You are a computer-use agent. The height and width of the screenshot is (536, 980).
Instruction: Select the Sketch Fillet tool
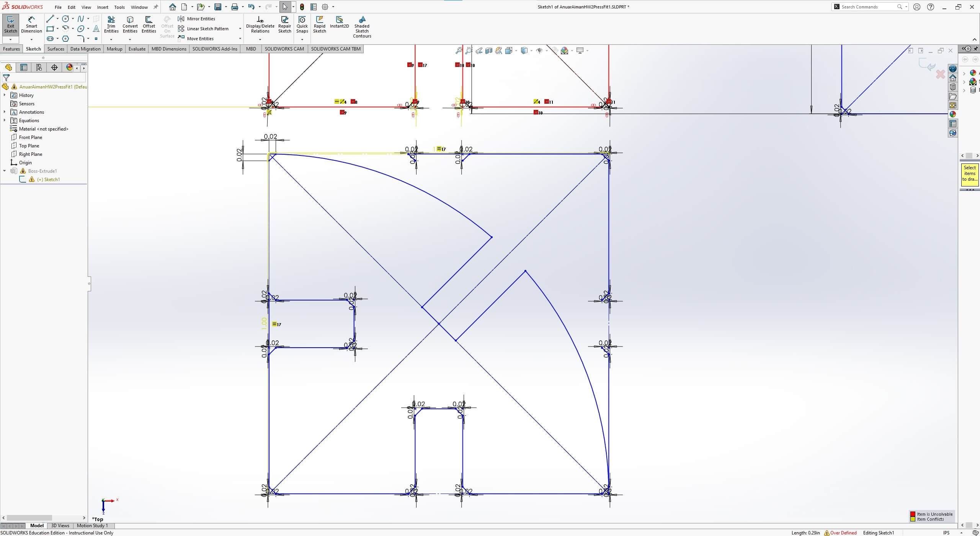[81, 39]
